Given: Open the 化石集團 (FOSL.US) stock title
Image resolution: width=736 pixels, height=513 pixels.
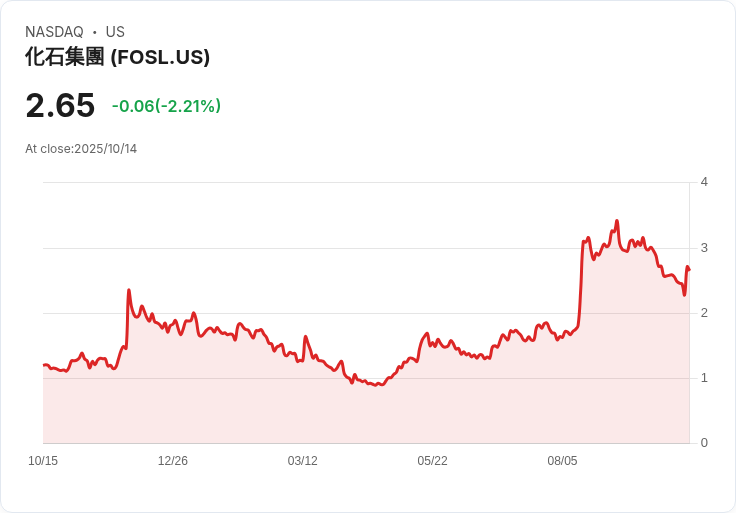Looking at the screenshot, I should 117,57.
